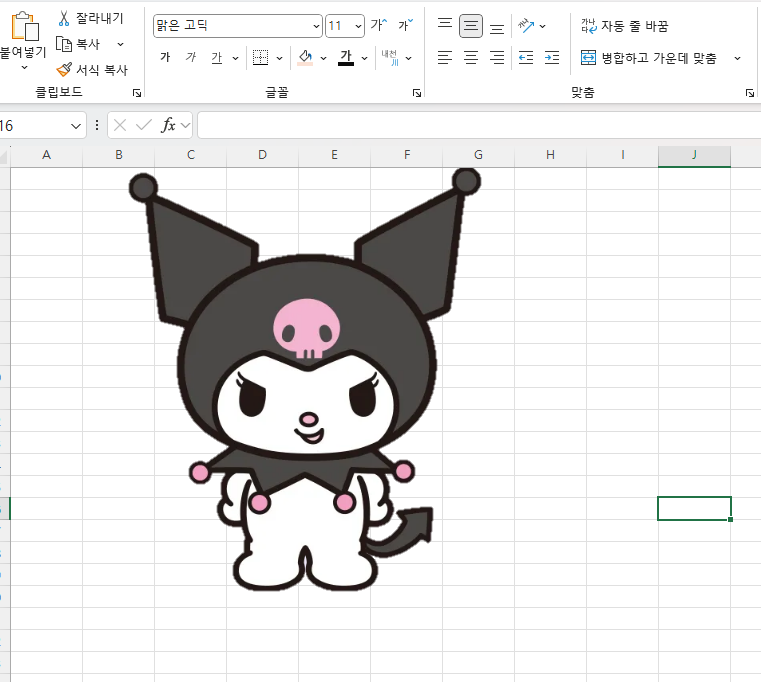Toggle underline formatting

[216, 58]
